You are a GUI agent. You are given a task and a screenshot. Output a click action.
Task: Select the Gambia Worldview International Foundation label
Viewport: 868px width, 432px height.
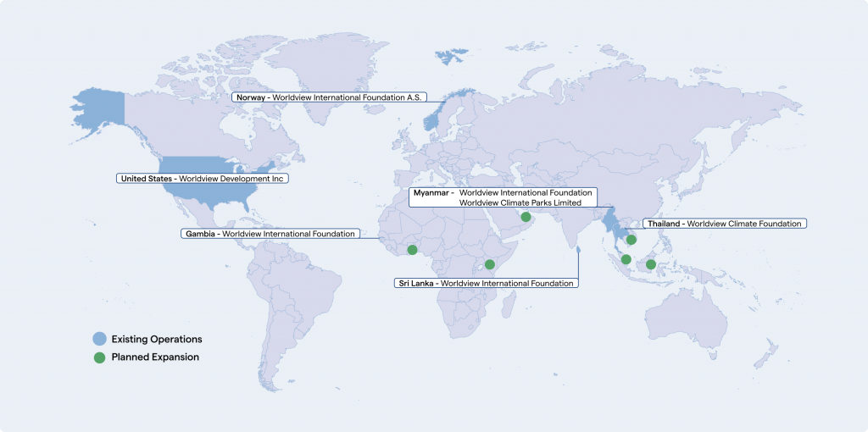click(x=270, y=234)
